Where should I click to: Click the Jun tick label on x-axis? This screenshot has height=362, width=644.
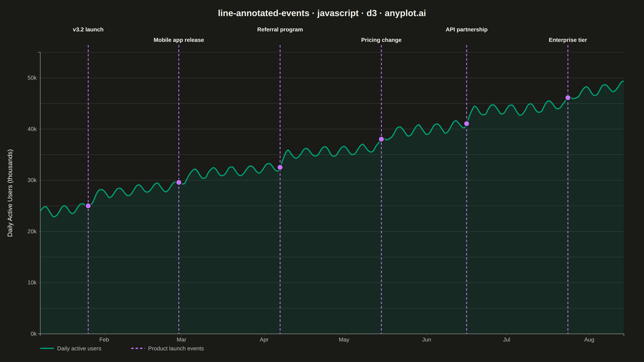[x=426, y=340]
